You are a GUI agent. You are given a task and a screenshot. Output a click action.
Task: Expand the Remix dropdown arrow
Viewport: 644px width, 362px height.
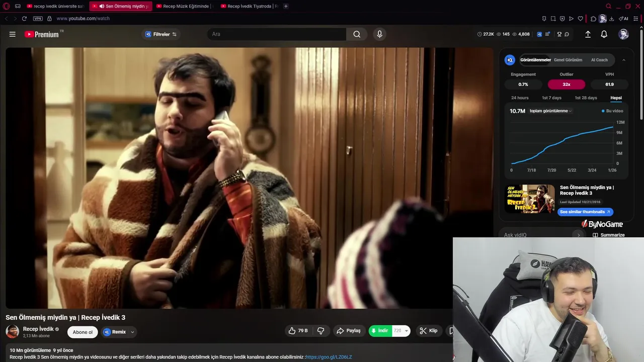tap(132, 332)
